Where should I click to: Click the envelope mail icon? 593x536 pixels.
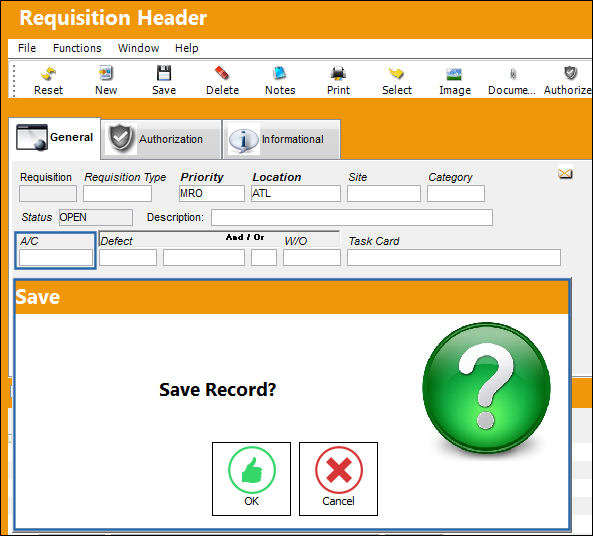[x=565, y=174]
